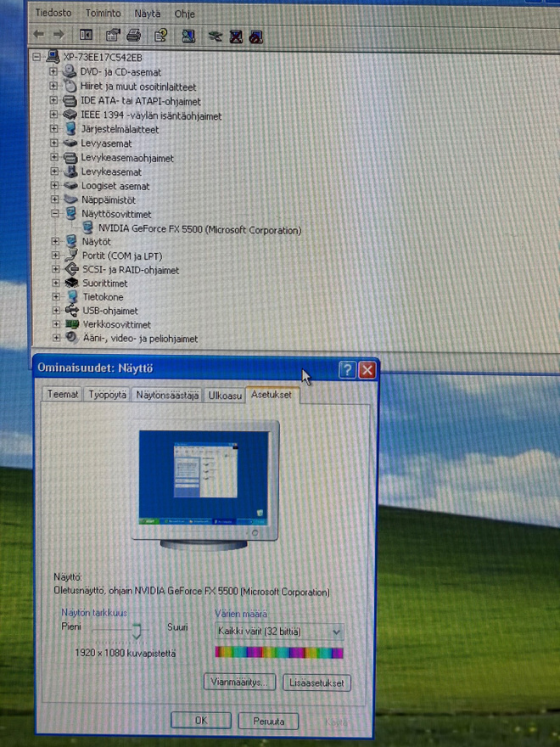Expand the Levykeasemaohjaimet node
Image resolution: width=560 pixels, height=747 pixels.
(x=54, y=157)
